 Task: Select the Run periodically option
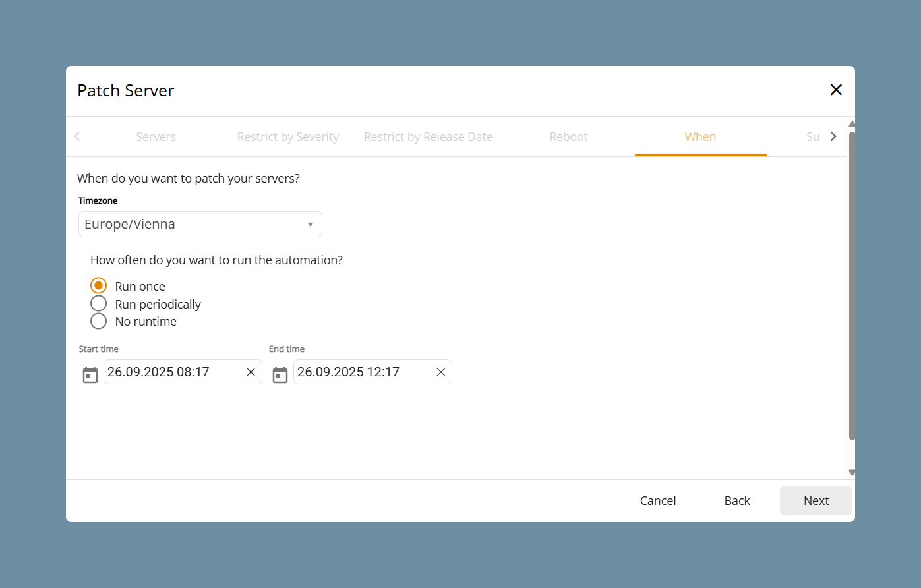tap(98, 304)
